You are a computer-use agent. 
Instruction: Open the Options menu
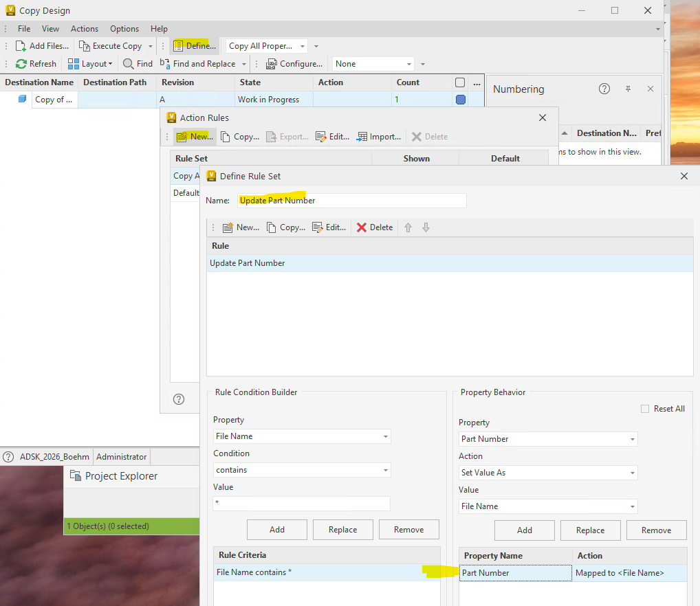coord(124,28)
